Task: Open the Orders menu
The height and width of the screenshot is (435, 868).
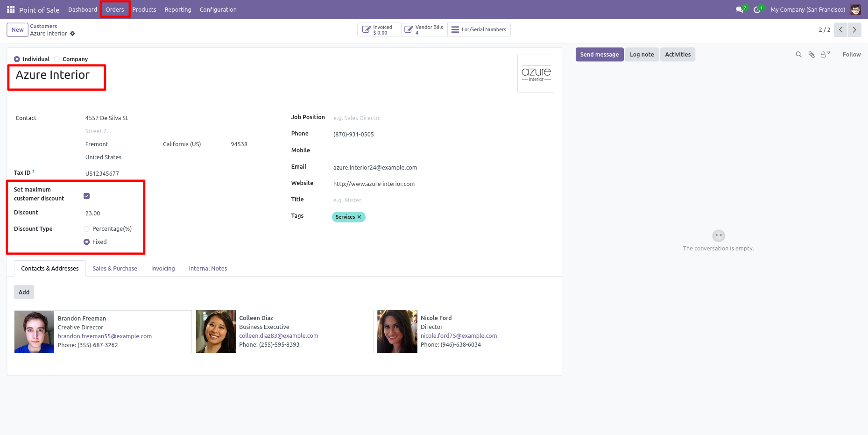Action: pyautogui.click(x=115, y=9)
